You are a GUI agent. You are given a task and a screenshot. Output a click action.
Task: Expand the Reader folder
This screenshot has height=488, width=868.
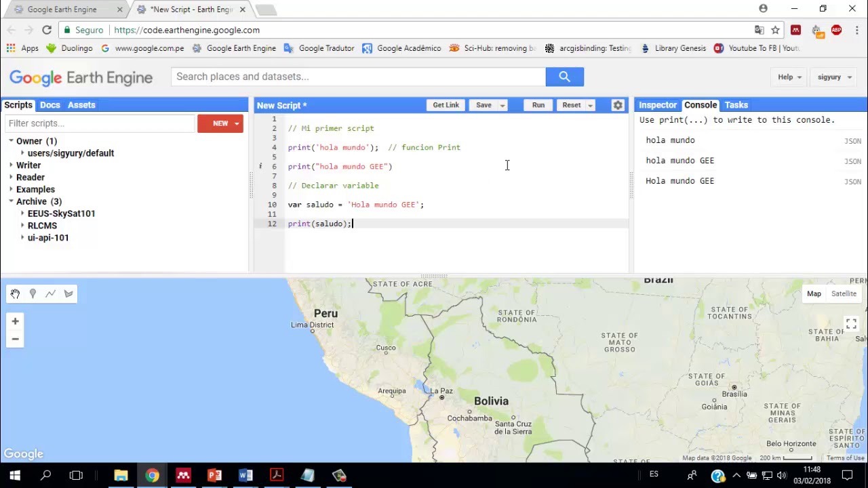coord(11,178)
